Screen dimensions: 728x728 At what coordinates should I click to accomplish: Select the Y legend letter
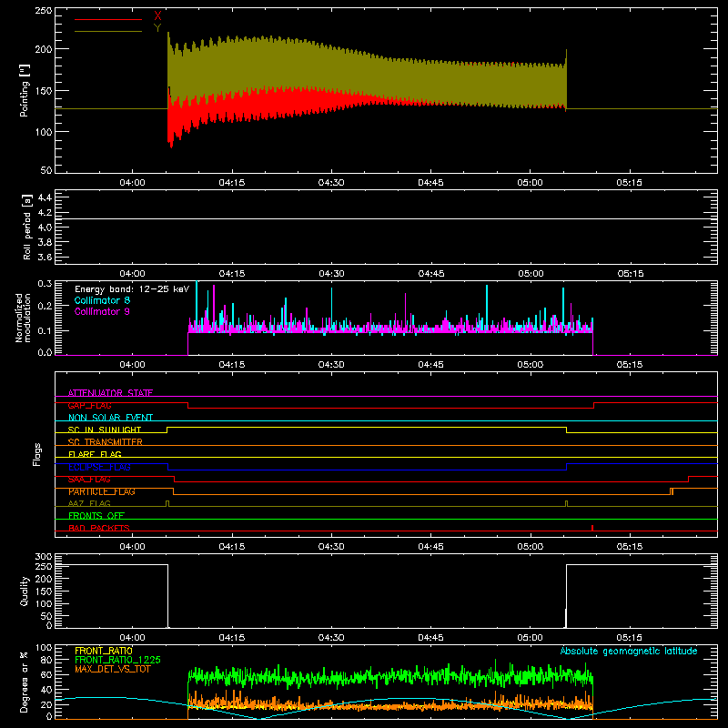pyautogui.click(x=157, y=28)
